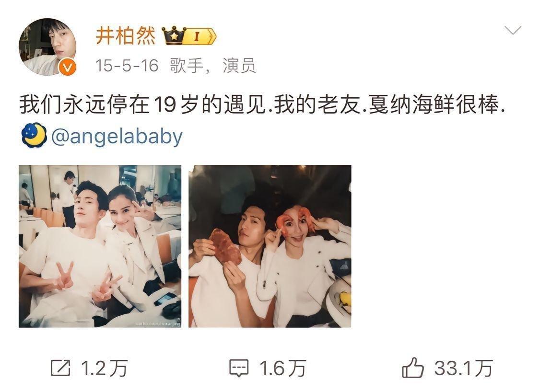Click the 歌手, 演员 description text
The width and height of the screenshot is (540, 392).
click(x=213, y=65)
